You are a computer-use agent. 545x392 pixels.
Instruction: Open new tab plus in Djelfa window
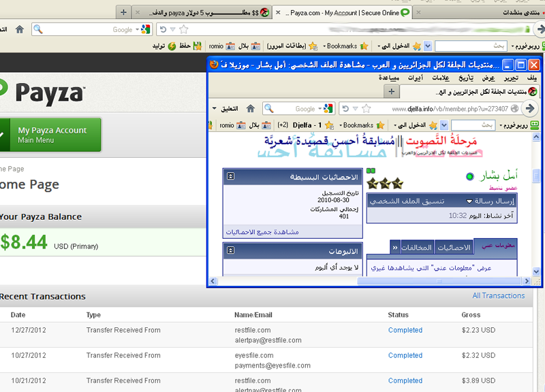click(392, 92)
